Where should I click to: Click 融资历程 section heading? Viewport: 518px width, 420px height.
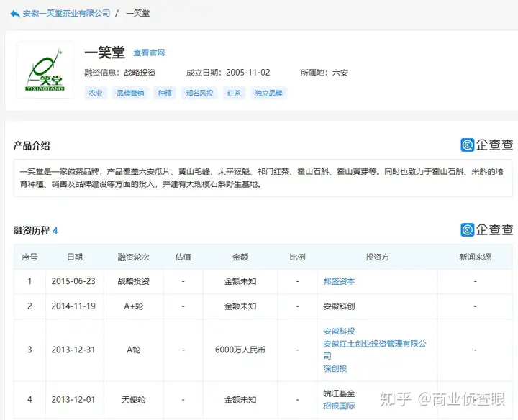32,230
